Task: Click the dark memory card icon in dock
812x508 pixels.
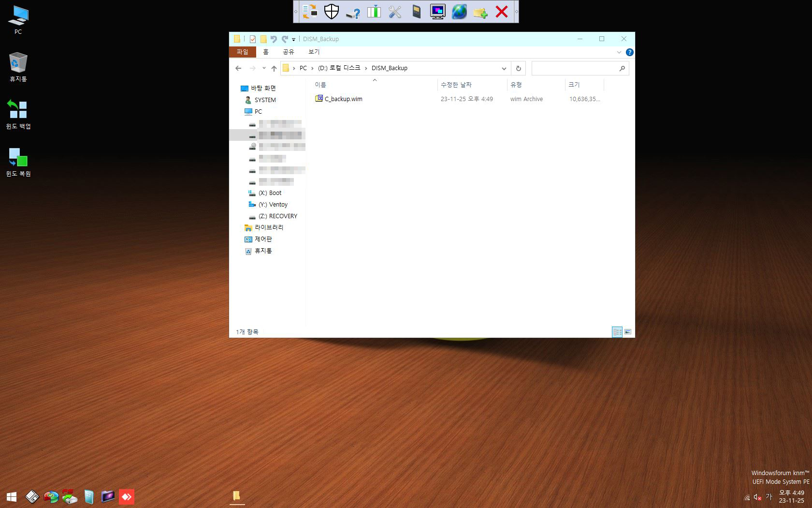Action: 416,12
